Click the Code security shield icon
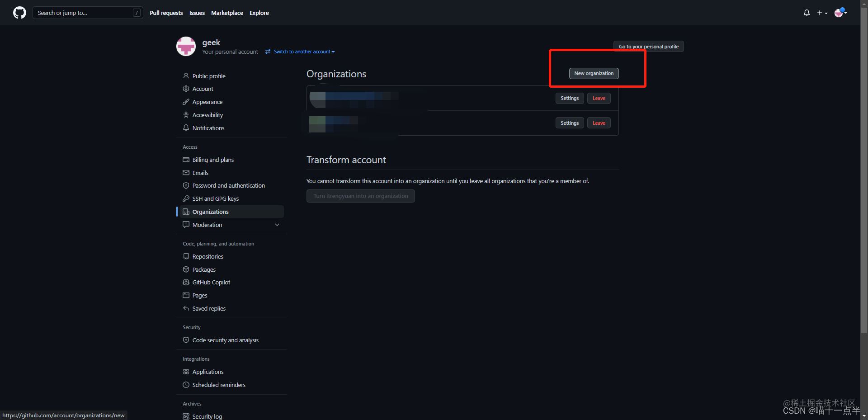 (186, 340)
